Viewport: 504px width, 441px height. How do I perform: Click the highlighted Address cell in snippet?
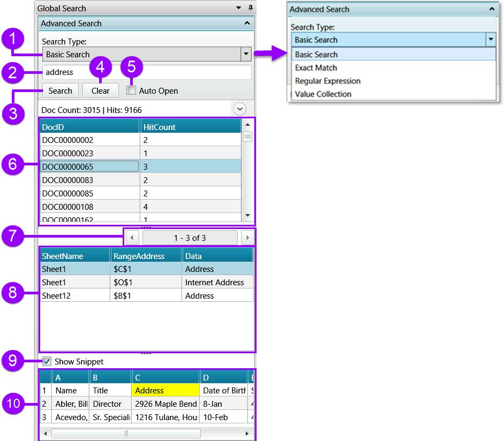tap(165, 390)
